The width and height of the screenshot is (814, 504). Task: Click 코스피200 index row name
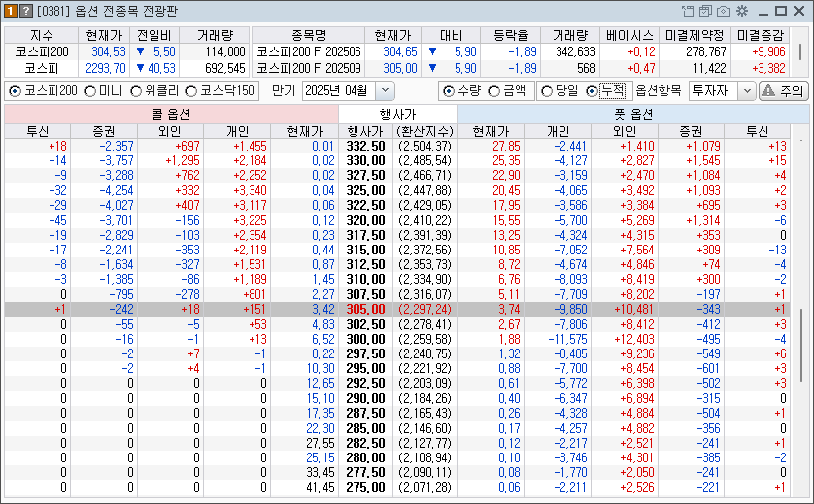pyautogui.click(x=42, y=51)
